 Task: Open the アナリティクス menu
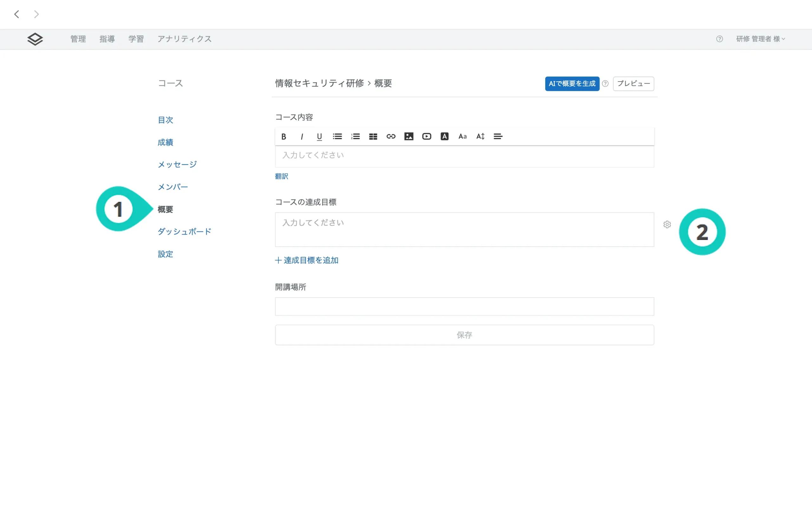[185, 39]
